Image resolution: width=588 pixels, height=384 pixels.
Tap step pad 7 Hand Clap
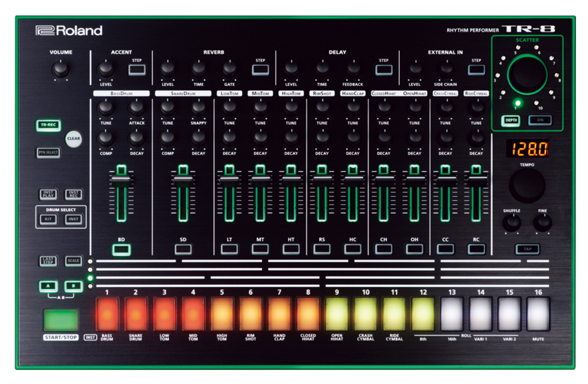point(279,314)
